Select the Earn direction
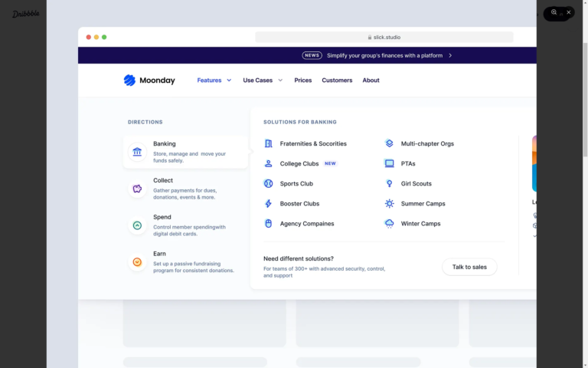The width and height of the screenshot is (588, 368). 185,262
